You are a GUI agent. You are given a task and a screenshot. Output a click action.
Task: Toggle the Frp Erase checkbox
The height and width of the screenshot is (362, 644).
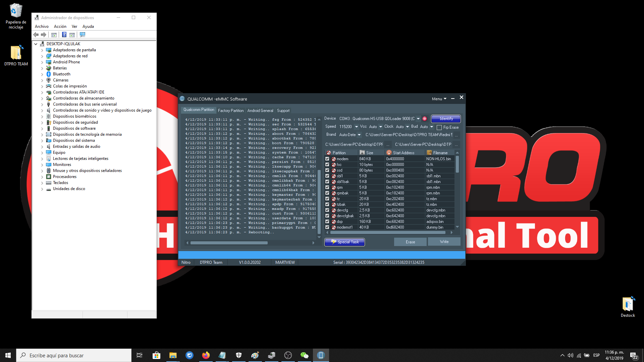[439, 127]
